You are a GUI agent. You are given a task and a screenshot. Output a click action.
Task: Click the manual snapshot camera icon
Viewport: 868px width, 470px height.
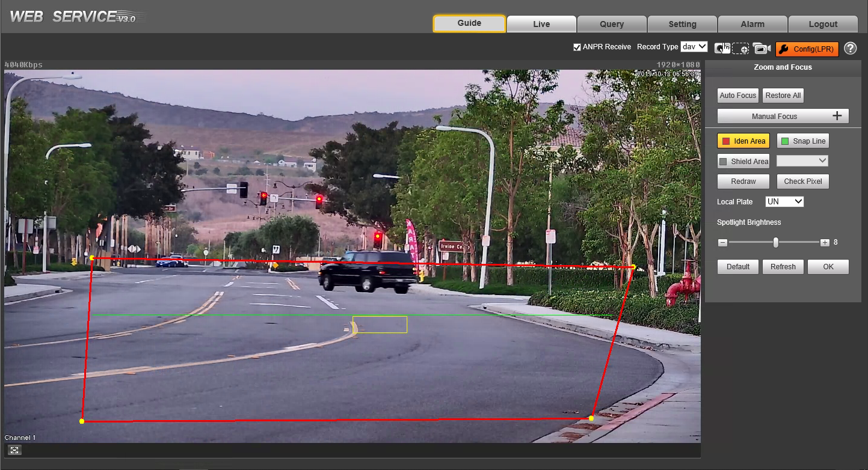click(722, 49)
